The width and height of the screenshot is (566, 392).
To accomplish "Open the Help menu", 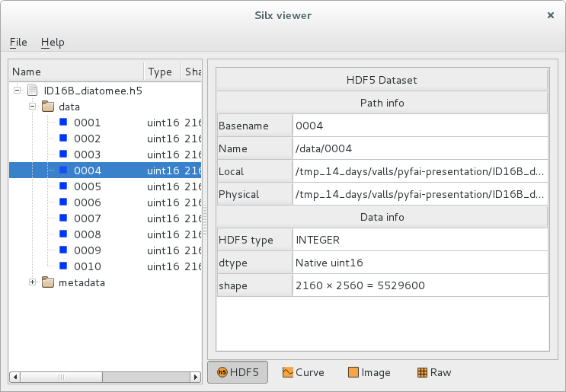I will point(53,42).
